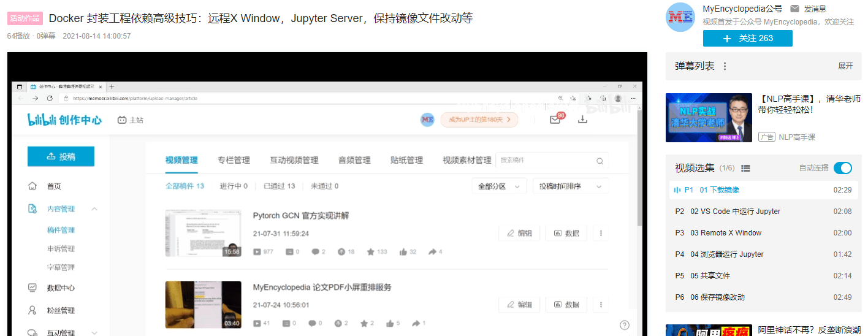
Task: Open 数据中心 sidebar item
Action: [61, 288]
